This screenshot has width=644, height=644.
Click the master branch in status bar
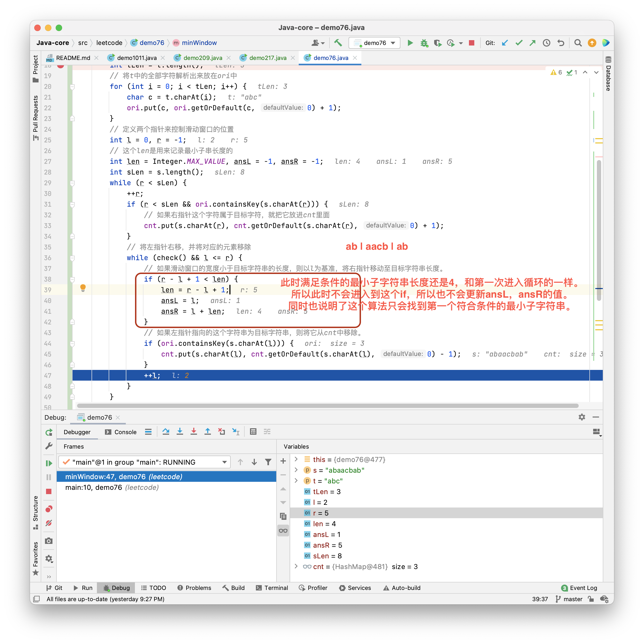pyautogui.click(x=569, y=599)
